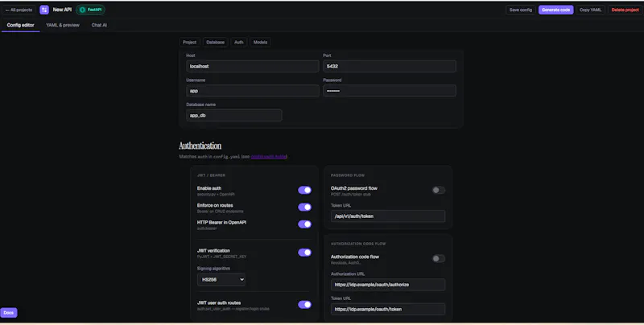This screenshot has width=644, height=325.
Task: Click the idp.example Token URL field
Action: tap(388, 310)
